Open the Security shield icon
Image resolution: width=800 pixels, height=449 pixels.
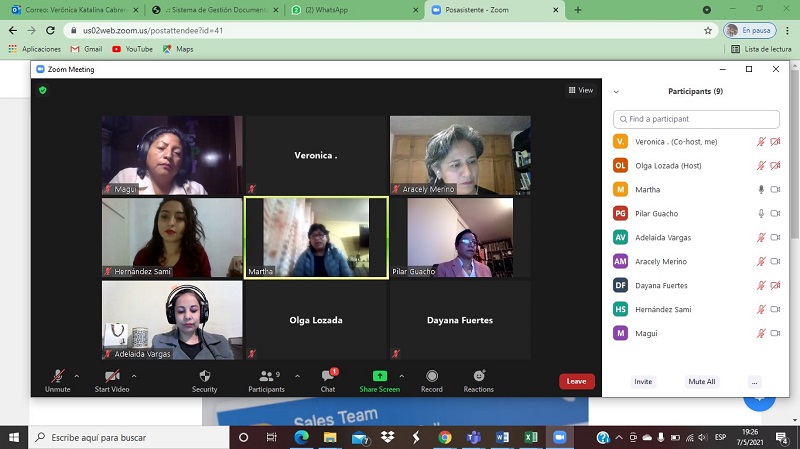point(204,377)
